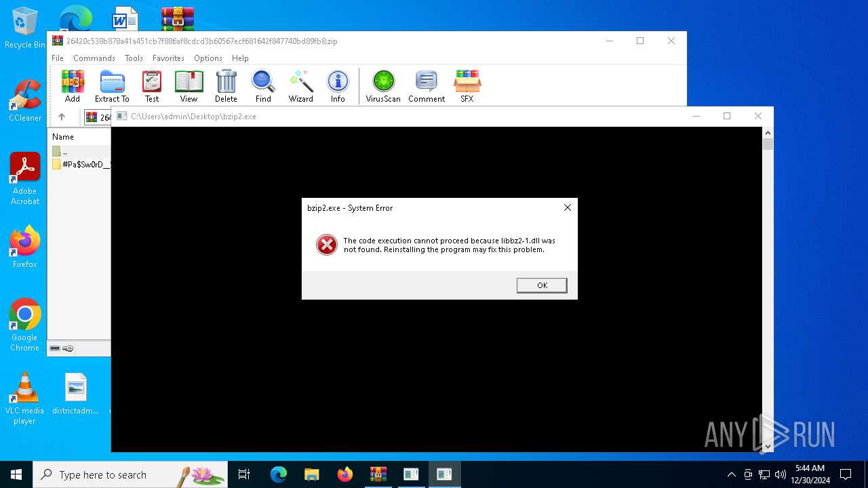868x488 pixels.
Task: Click the console window scroll down arrow
Action: [x=768, y=447]
